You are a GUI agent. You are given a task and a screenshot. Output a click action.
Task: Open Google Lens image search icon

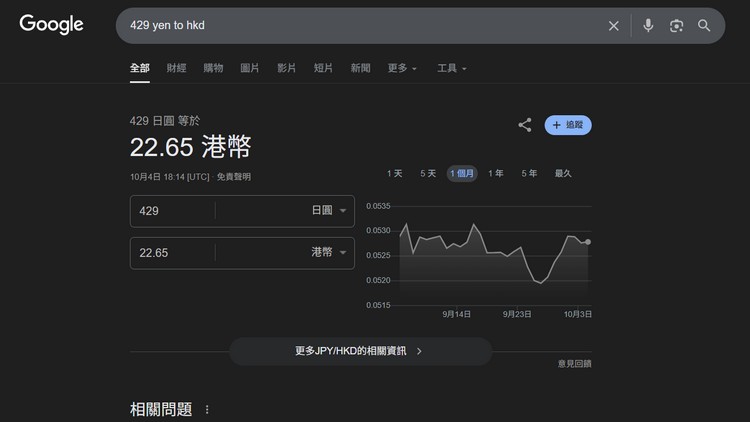[x=676, y=26]
